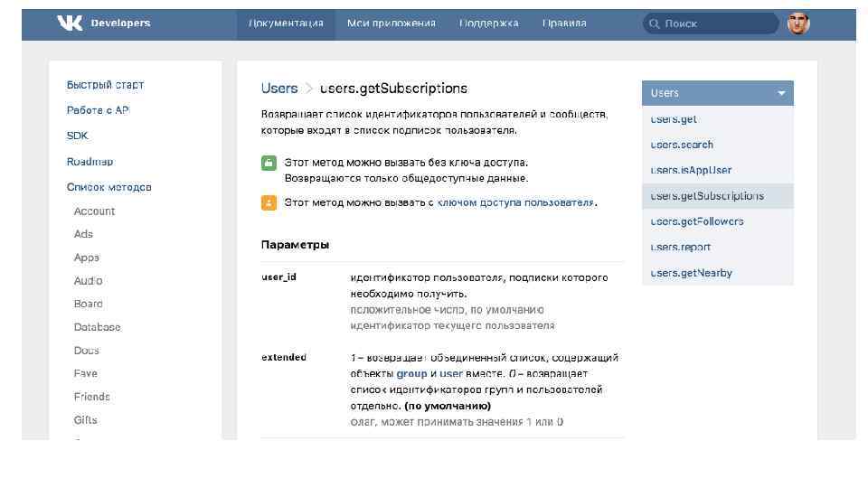Open Быстрый старт in sidebar
This screenshot has height=488, width=868.
pyautogui.click(x=105, y=85)
